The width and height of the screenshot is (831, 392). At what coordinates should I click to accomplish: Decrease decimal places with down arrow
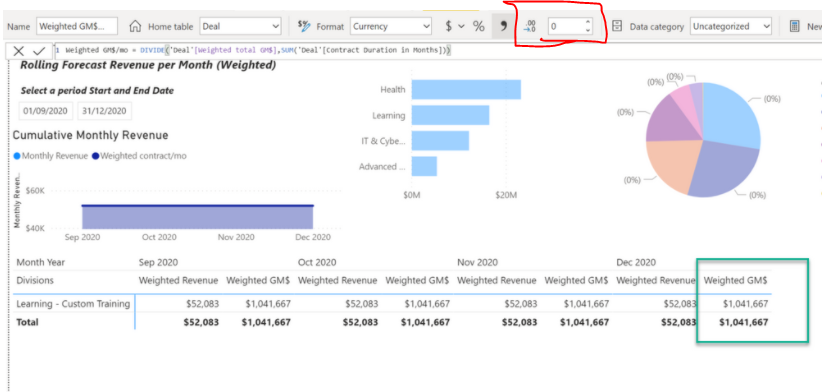pyautogui.click(x=587, y=30)
